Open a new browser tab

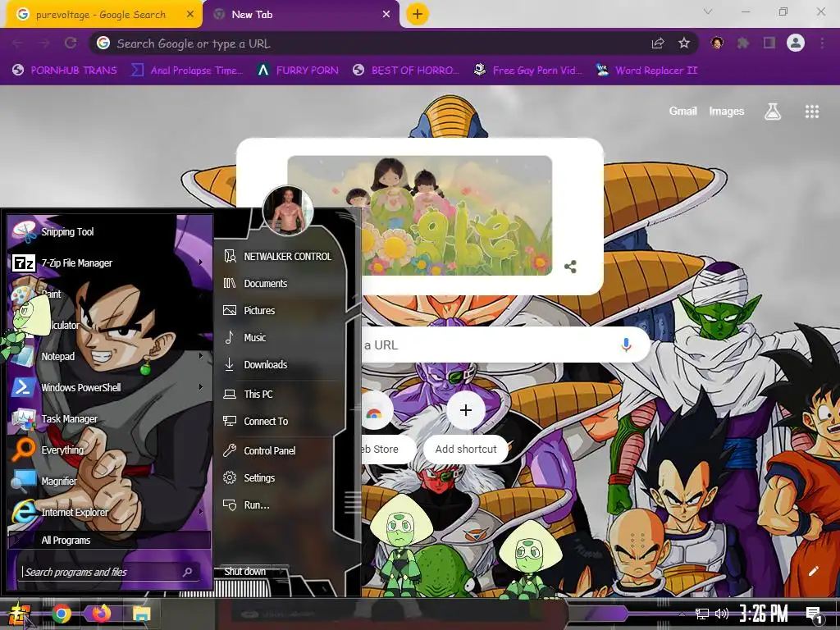(418, 15)
